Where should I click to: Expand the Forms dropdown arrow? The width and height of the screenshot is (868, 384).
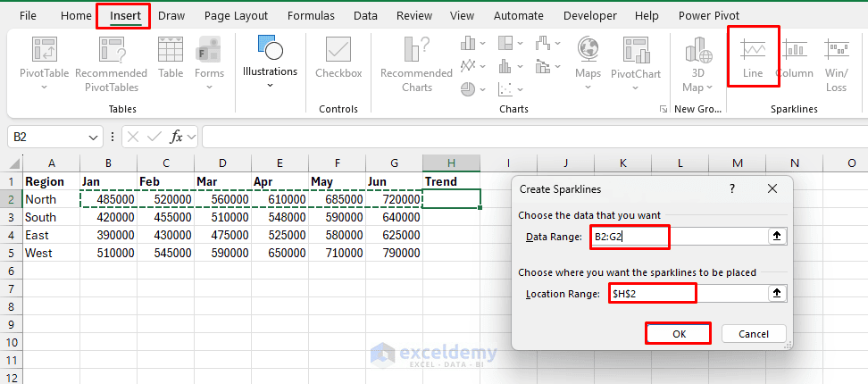pos(209,87)
